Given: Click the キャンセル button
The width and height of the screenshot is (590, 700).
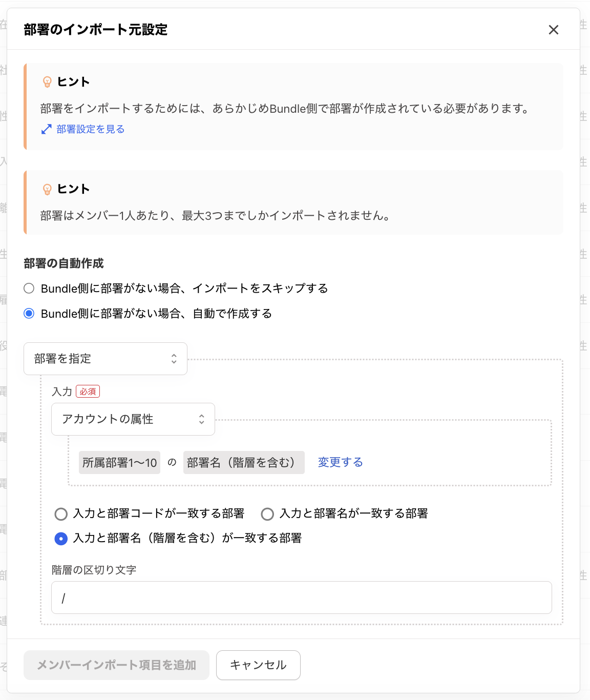Looking at the screenshot, I should (x=258, y=665).
